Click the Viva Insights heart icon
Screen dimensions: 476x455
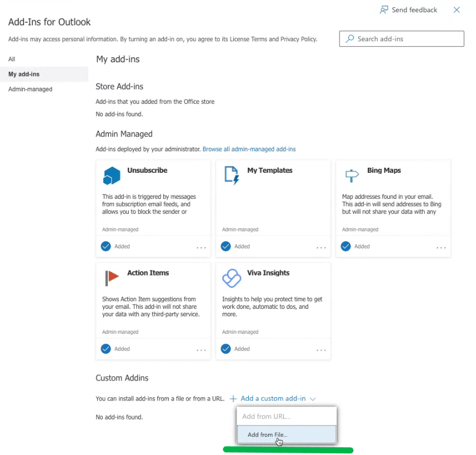(232, 278)
